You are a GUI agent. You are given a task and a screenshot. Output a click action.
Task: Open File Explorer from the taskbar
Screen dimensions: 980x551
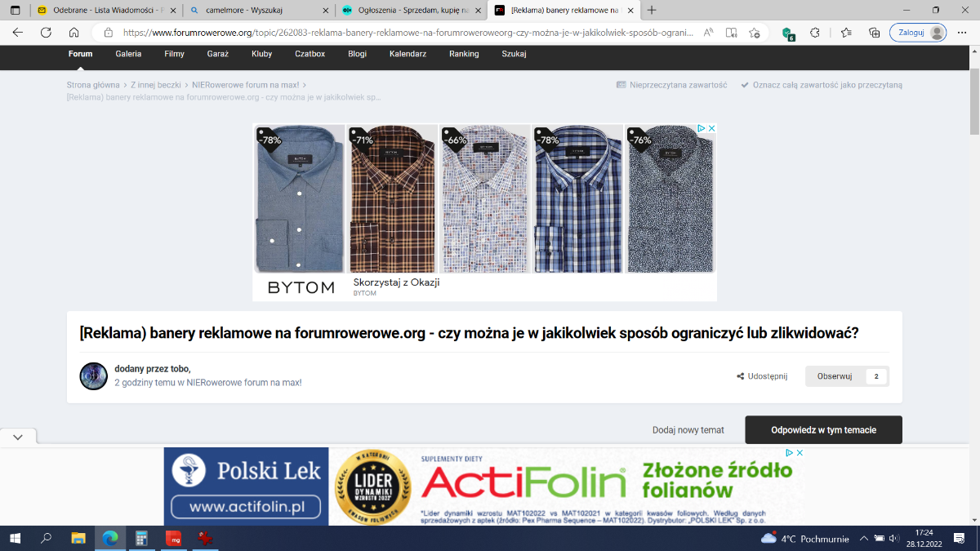pyautogui.click(x=78, y=539)
